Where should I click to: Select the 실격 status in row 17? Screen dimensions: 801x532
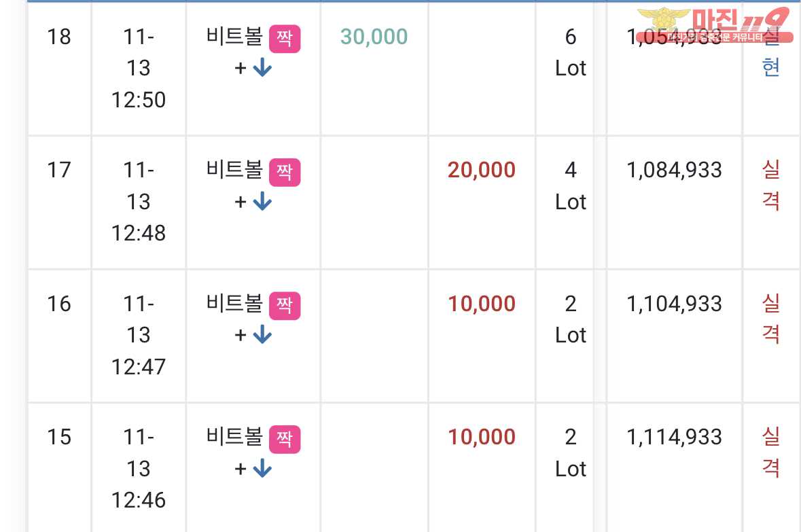pyautogui.click(x=771, y=185)
